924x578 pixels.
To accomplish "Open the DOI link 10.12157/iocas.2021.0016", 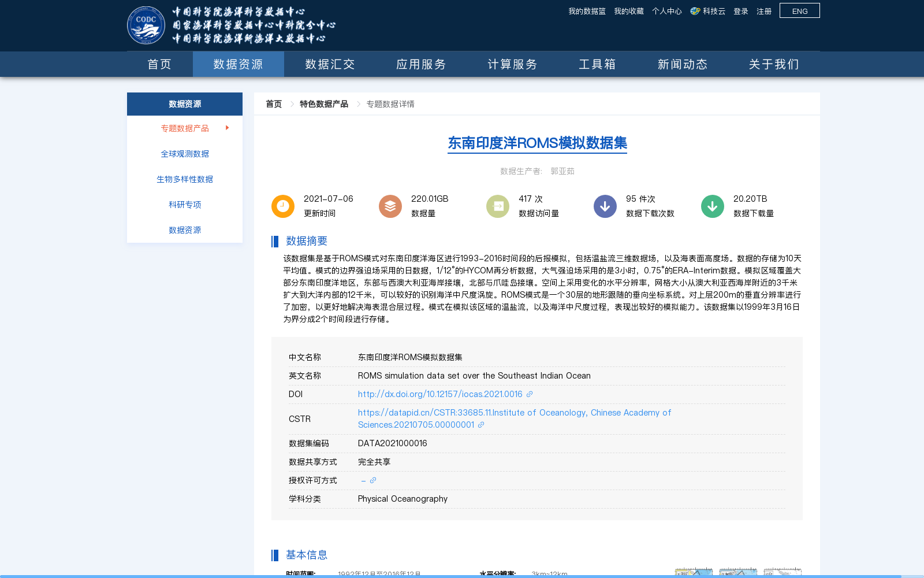I will pyautogui.click(x=440, y=394).
